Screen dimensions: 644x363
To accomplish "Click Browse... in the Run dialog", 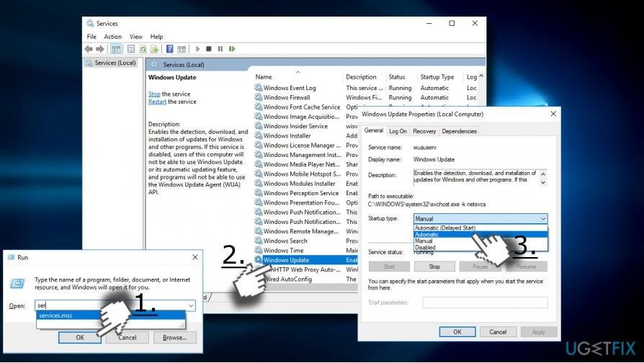I will click(175, 337).
